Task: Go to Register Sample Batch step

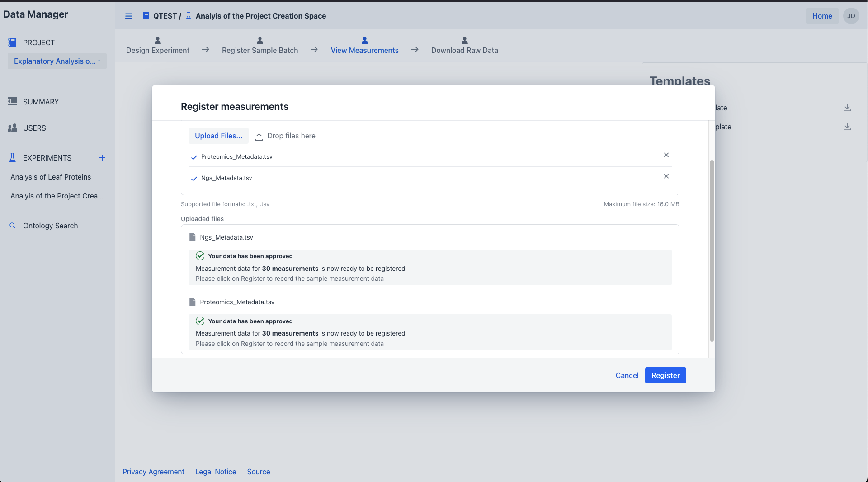Action: click(259, 46)
